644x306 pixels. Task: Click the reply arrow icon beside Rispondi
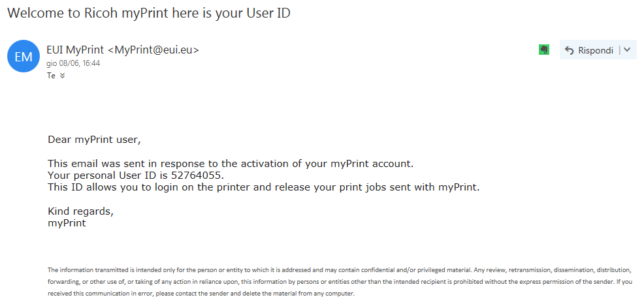(569, 50)
